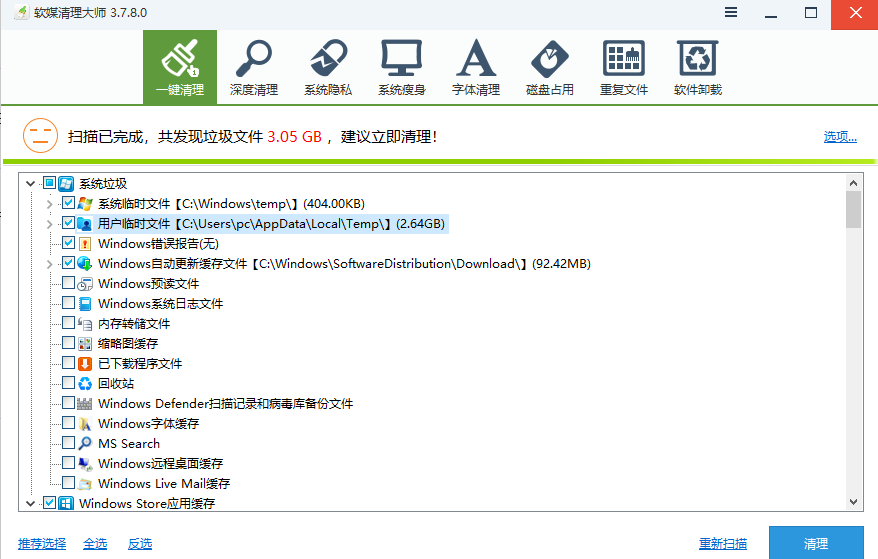
Task: Click the Windows错误报告 warning icon
Action: coord(85,244)
